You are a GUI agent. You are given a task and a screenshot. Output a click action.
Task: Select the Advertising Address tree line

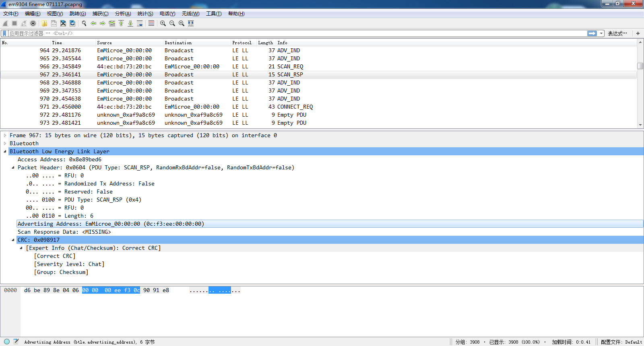tap(330, 224)
